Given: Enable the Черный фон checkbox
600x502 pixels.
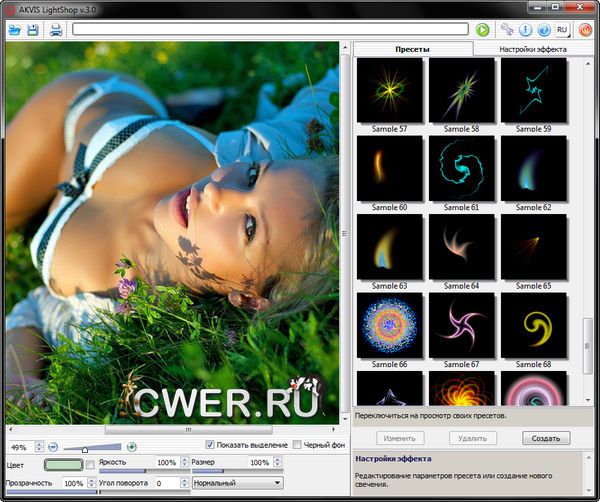Looking at the screenshot, I should 297,445.
